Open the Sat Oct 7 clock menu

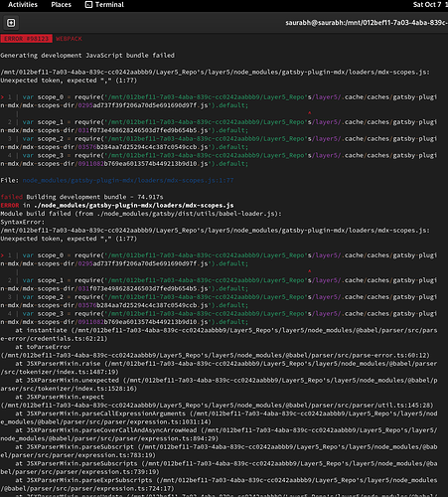tap(430, 5)
